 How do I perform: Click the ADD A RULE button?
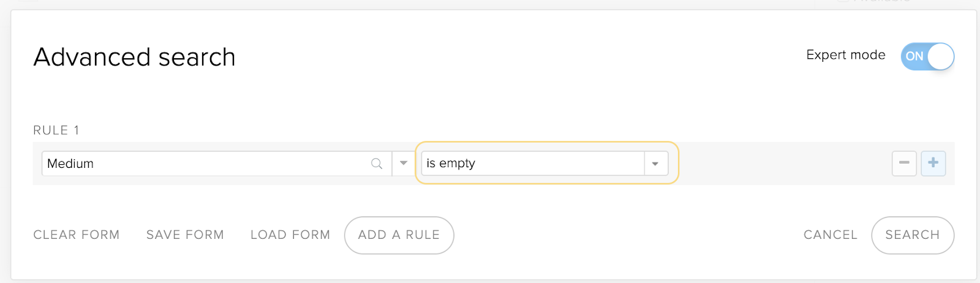pyautogui.click(x=399, y=235)
